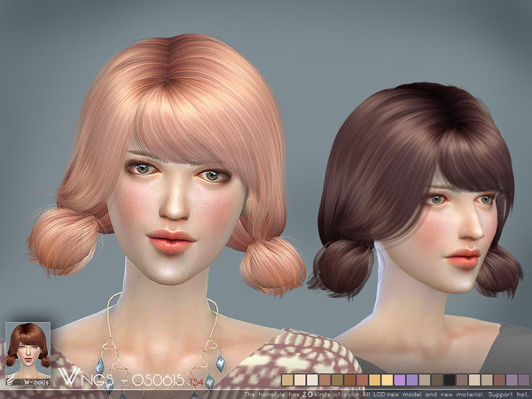Viewport: 532px width, 399px height.
Task: Choose the last gray-purple swatch in palette
Action: click(x=524, y=379)
